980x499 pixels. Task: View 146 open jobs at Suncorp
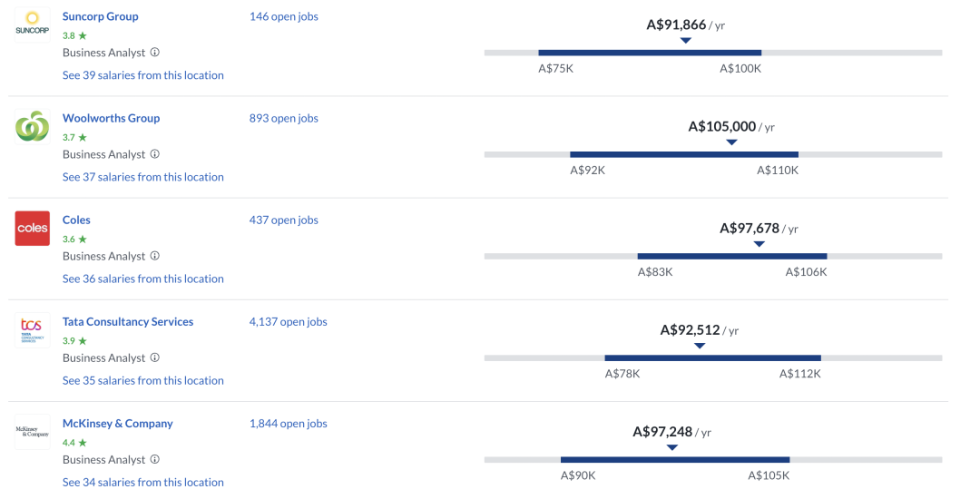click(x=283, y=16)
